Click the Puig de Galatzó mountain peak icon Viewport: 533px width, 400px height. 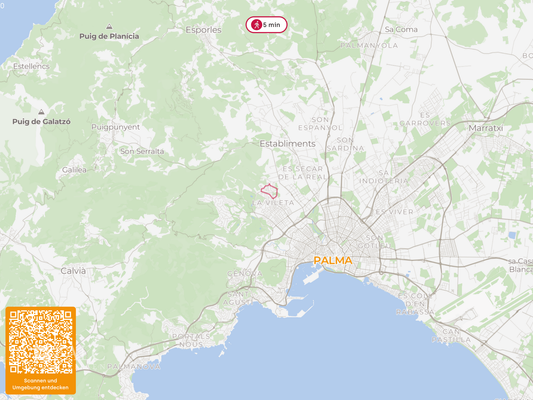coord(41,111)
